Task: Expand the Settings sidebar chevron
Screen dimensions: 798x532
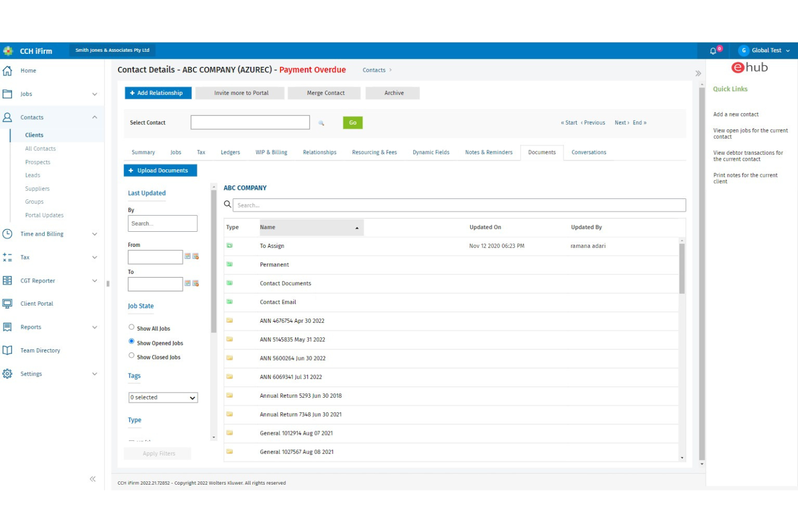Action: pos(95,374)
